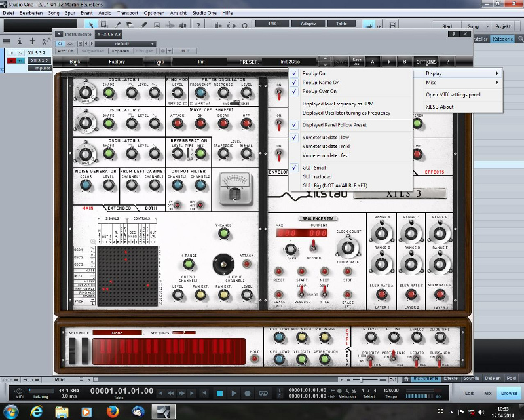Click the stop button in transport

219,393
